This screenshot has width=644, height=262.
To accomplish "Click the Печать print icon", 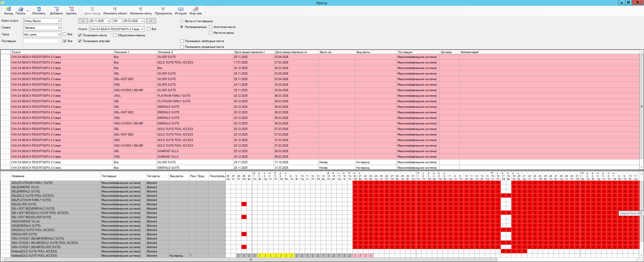I will 20,9.
